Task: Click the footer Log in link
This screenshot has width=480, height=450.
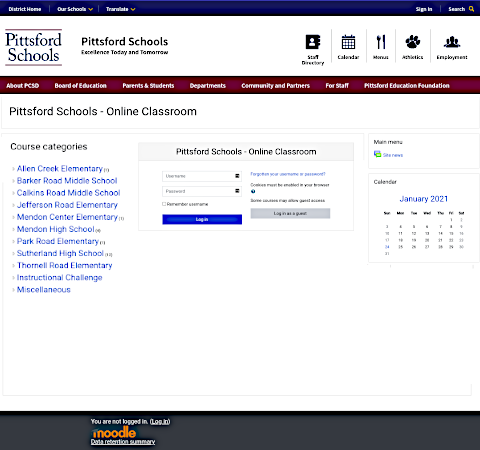Action: pyautogui.click(x=160, y=422)
